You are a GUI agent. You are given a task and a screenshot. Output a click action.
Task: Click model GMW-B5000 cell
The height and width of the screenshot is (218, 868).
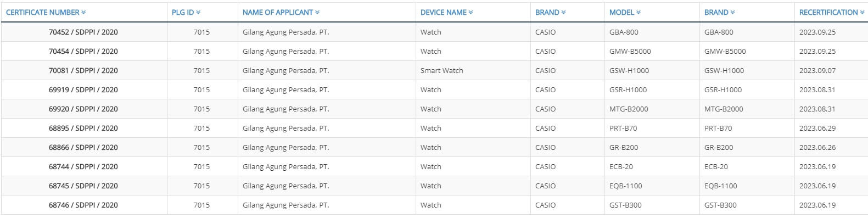[x=630, y=51]
